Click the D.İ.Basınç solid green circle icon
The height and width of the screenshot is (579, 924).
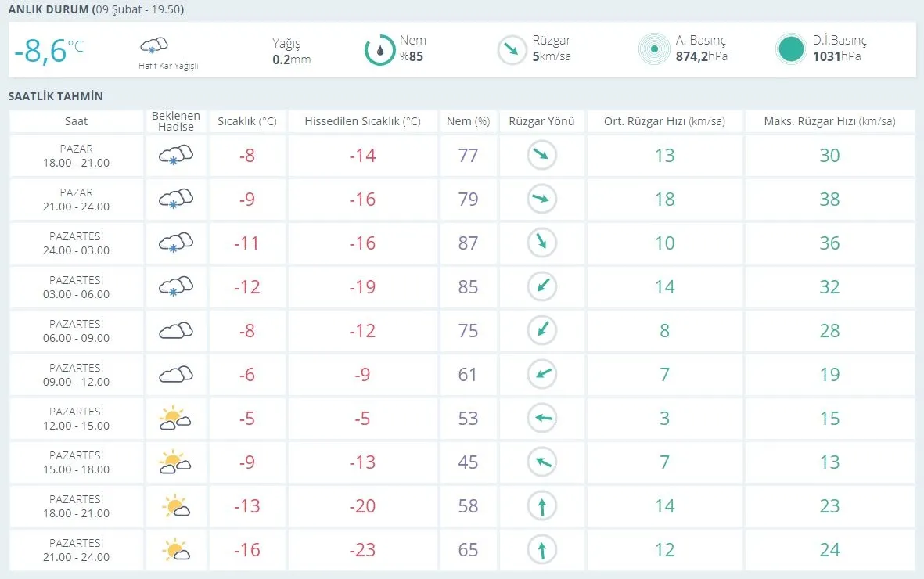click(x=791, y=49)
